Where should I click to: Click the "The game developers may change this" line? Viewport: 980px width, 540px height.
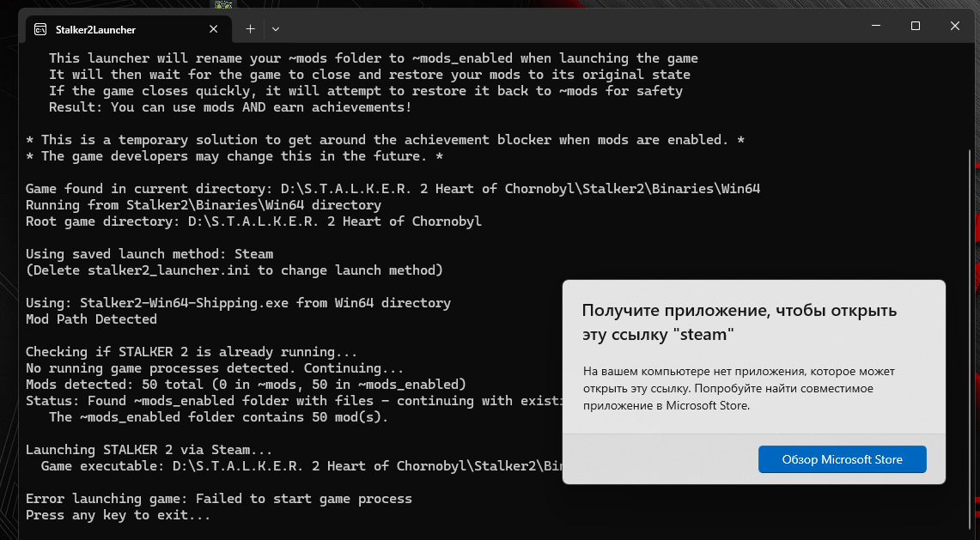(x=234, y=156)
